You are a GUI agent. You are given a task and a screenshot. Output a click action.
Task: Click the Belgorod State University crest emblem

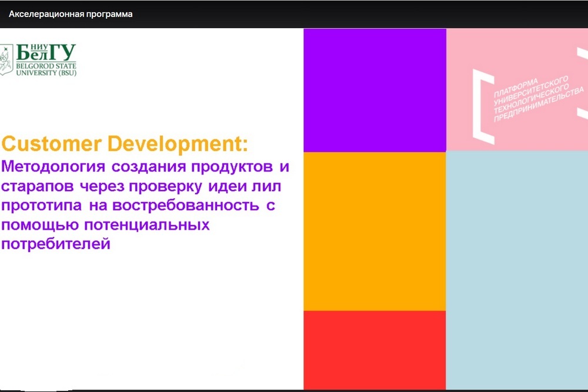click(x=7, y=59)
